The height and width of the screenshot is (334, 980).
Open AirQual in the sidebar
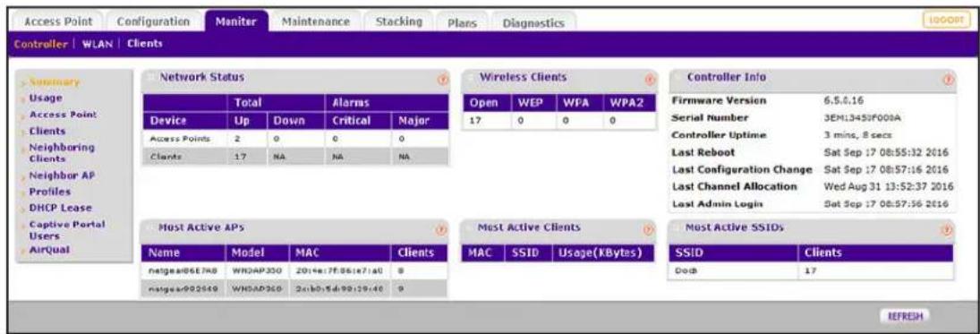(49, 250)
